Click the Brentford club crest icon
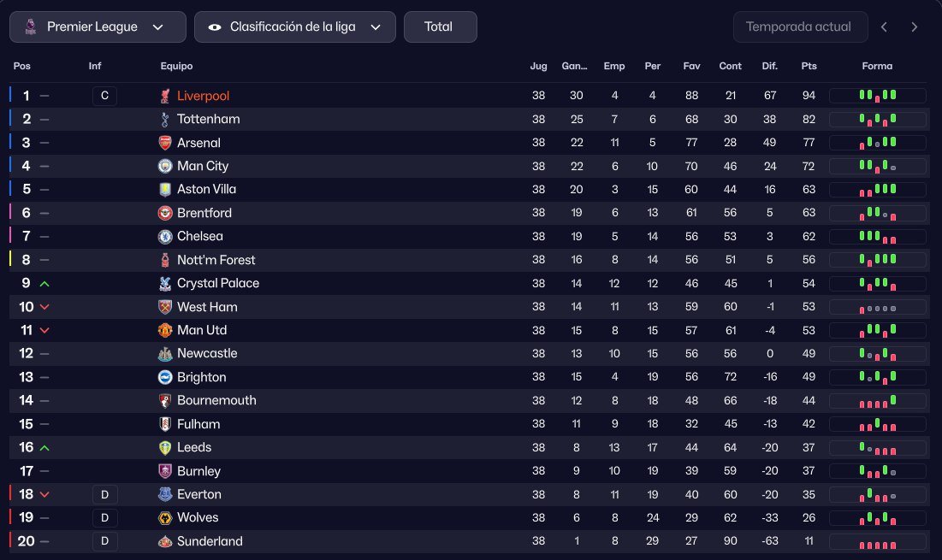942x560 pixels. [x=165, y=213]
